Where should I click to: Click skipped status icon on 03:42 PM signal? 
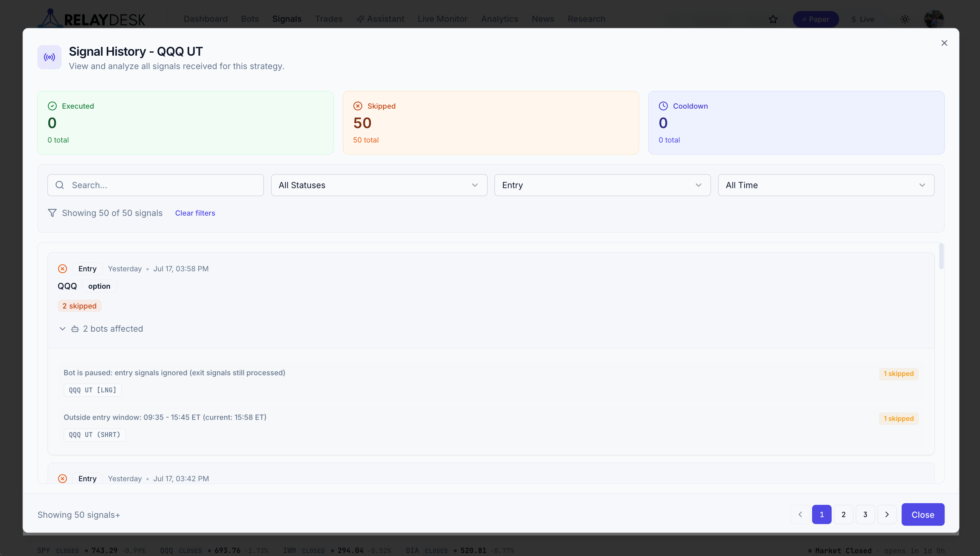pos(63,479)
